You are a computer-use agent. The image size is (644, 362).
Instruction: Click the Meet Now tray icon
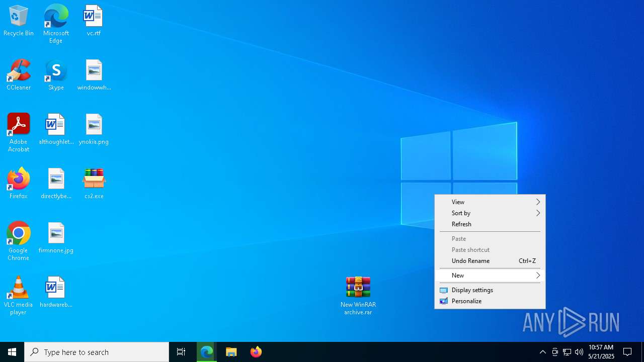(555, 352)
